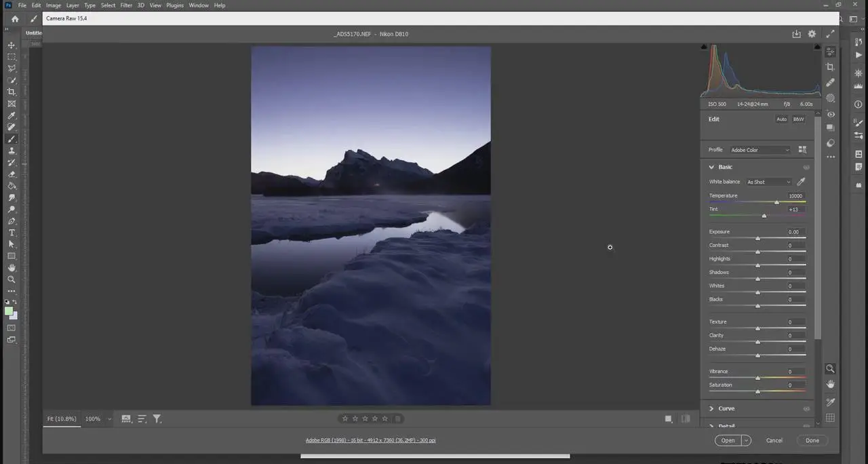Screen dimensions: 868x464
Task: Open Camera Raw preferences gear icon
Action: coord(812,34)
